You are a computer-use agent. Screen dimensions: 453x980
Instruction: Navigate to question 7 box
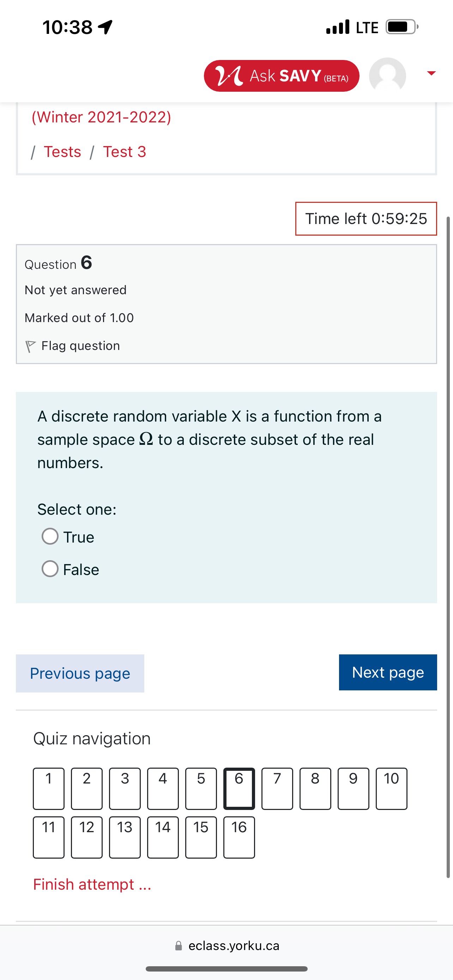277,788
